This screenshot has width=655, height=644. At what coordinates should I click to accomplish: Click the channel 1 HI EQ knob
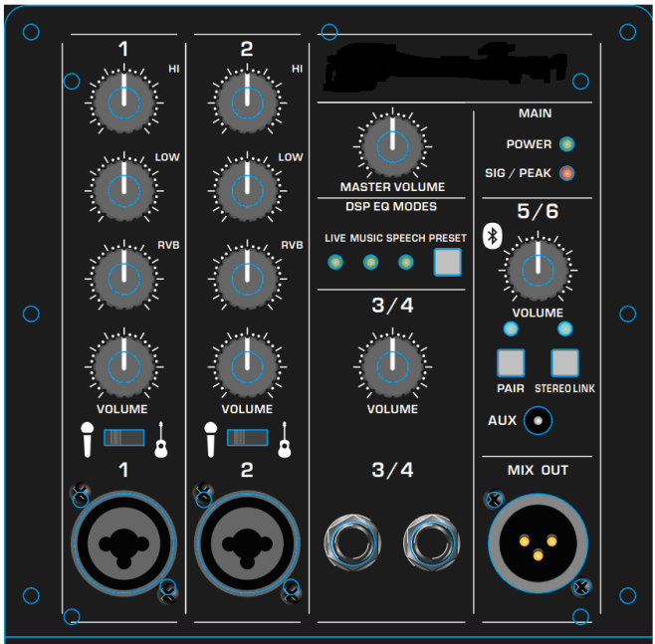tap(123, 99)
